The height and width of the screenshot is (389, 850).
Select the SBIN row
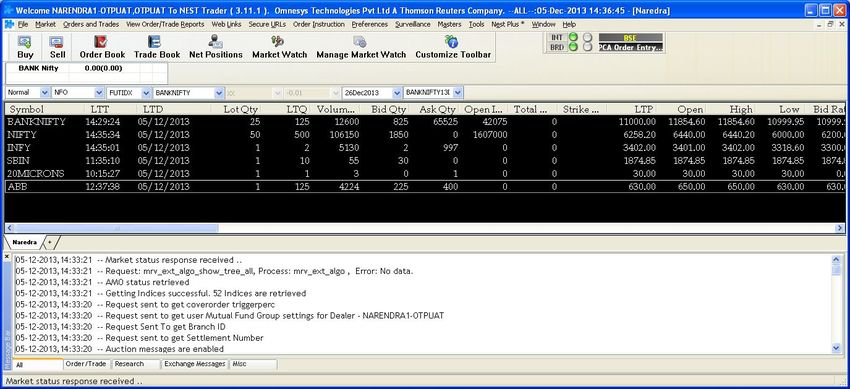click(x=425, y=160)
